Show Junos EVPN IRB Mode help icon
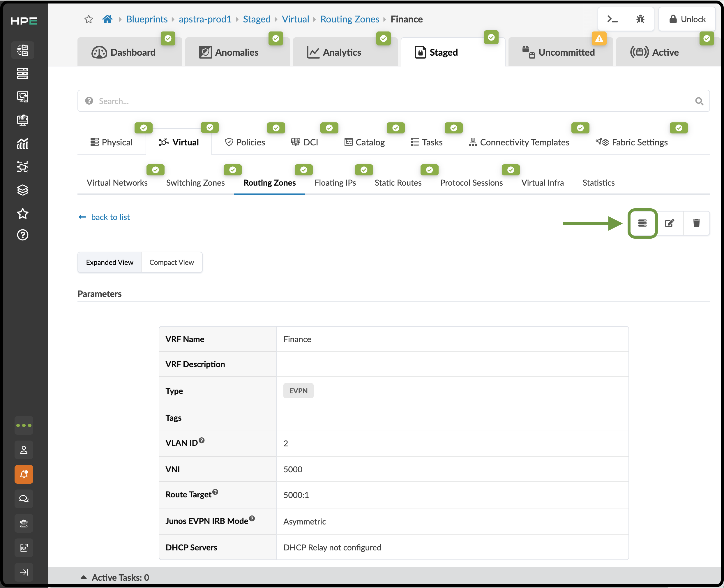 point(252,518)
